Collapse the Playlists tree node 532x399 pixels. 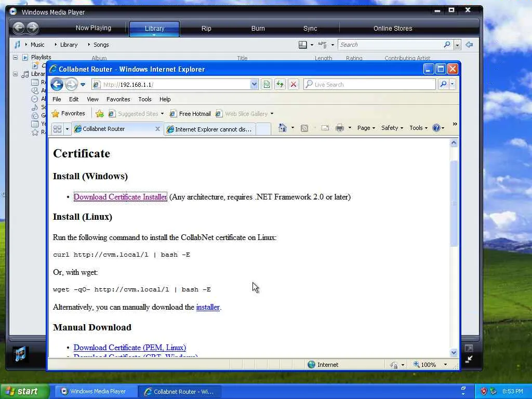15,57
